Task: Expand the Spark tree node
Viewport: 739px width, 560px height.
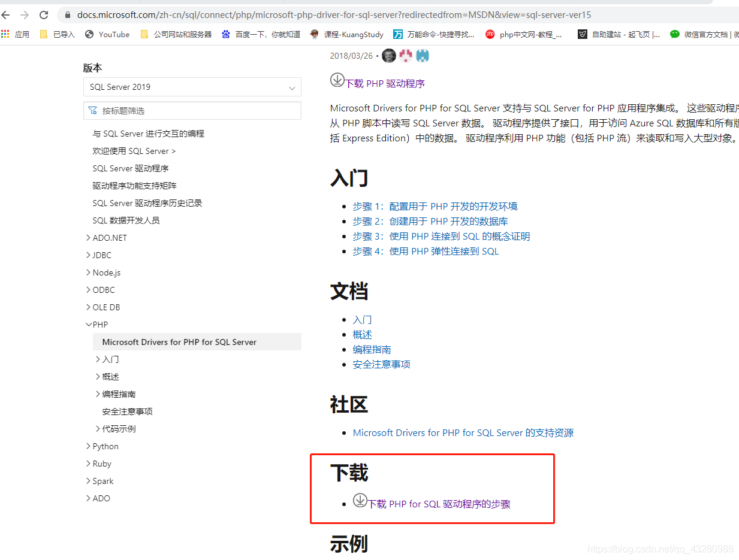Action: click(89, 481)
